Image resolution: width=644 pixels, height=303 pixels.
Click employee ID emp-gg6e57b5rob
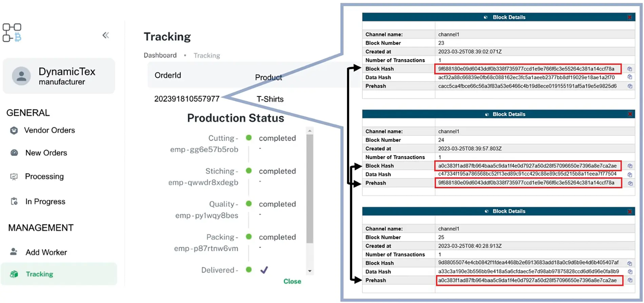[x=204, y=150]
